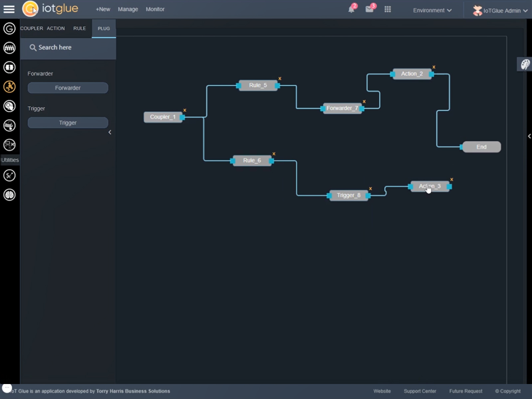This screenshot has width=532, height=399.
Task: Remove Trigger_8 using its x marker
Action: click(370, 189)
